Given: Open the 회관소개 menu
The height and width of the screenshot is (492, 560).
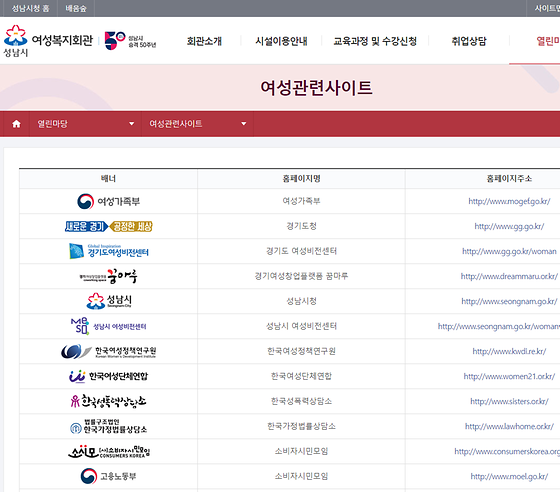Looking at the screenshot, I should [204, 41].
